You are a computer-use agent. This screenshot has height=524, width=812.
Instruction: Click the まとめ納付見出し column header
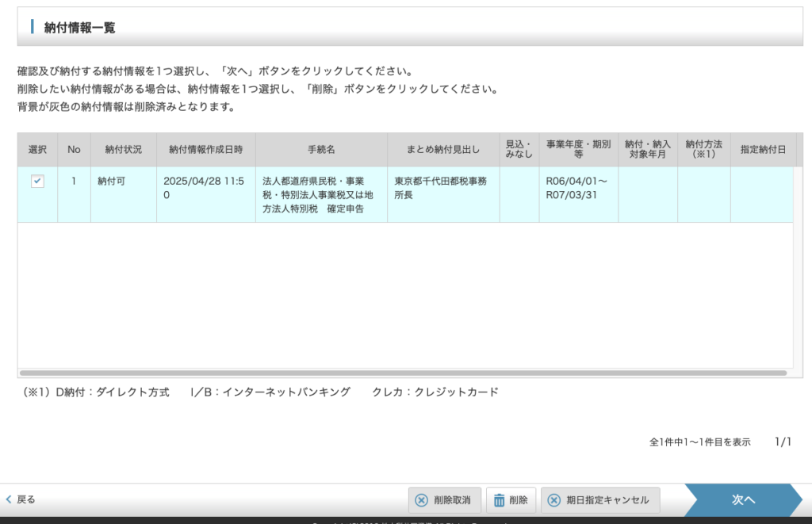(x=442, y=149)
